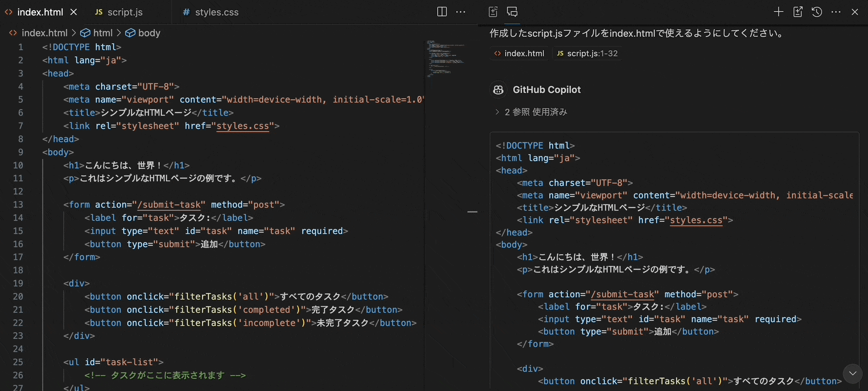Viewport: 868px width, 391px height.
Task: Start a new chat with plus icon
Action: point(779,12)
